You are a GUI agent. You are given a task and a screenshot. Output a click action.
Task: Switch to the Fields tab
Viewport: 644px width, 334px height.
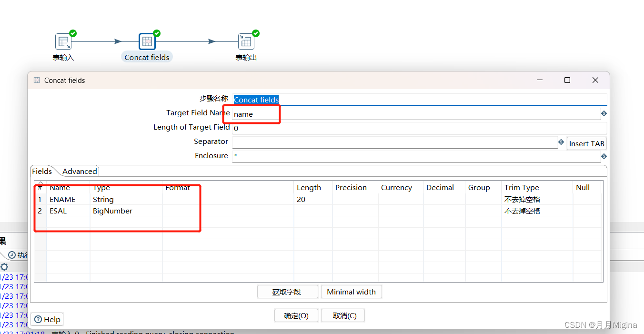tap(42, 171)
